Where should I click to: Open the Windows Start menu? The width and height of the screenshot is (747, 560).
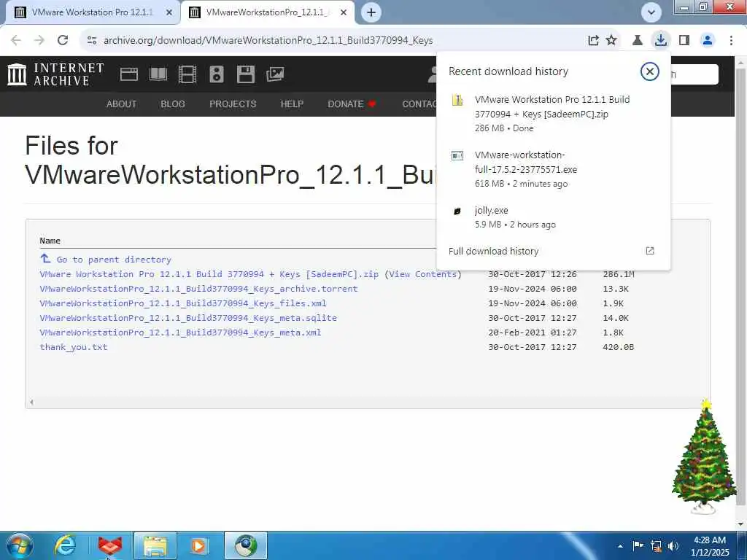(x=20, y=545)
